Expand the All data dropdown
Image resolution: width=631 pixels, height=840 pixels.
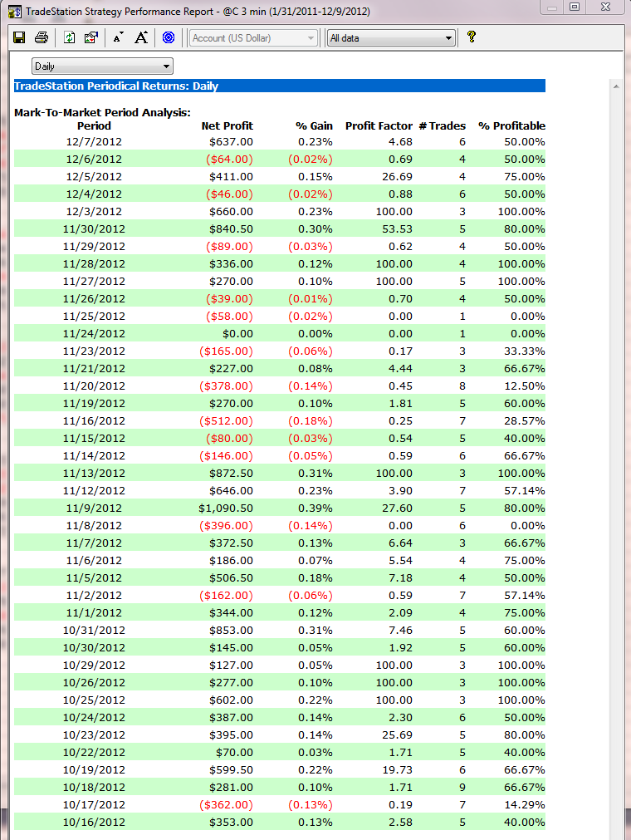[x=391, y=37]
